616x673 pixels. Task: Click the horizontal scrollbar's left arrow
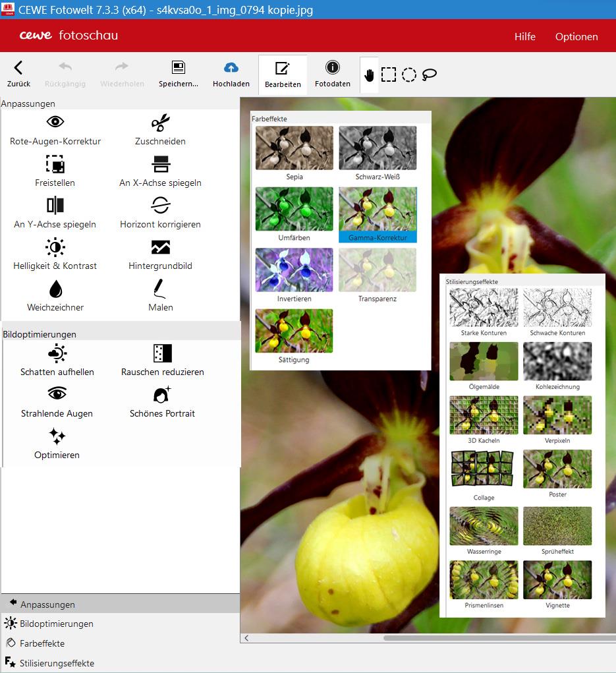tap(246, 638)
